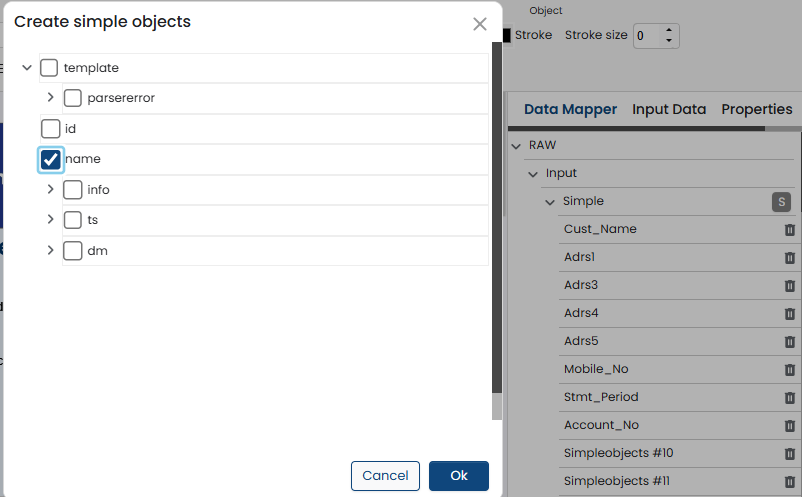Delete Simpleobjects #10 with trash icon
The width and height of the screenshot is (802, 497).
(789, 454)
